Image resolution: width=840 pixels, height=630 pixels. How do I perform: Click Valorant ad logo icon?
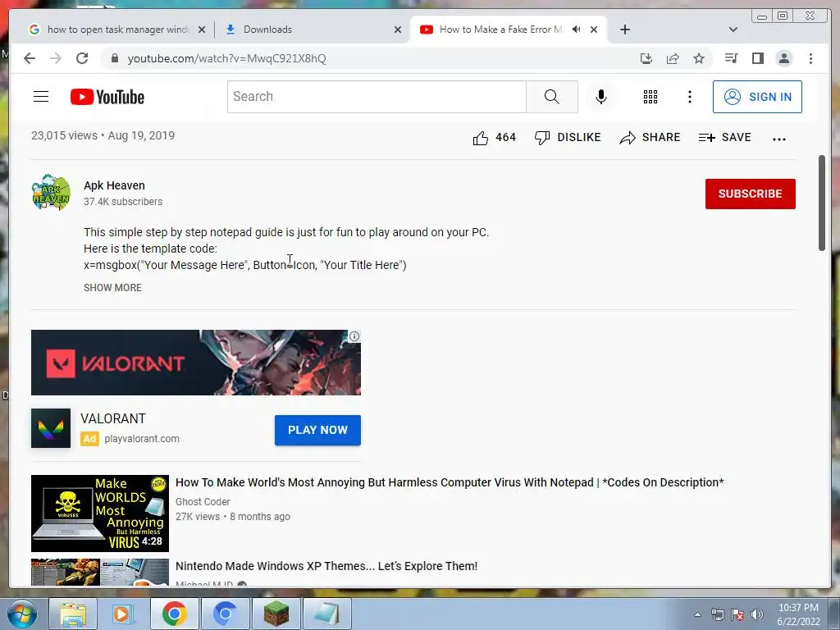51,428
